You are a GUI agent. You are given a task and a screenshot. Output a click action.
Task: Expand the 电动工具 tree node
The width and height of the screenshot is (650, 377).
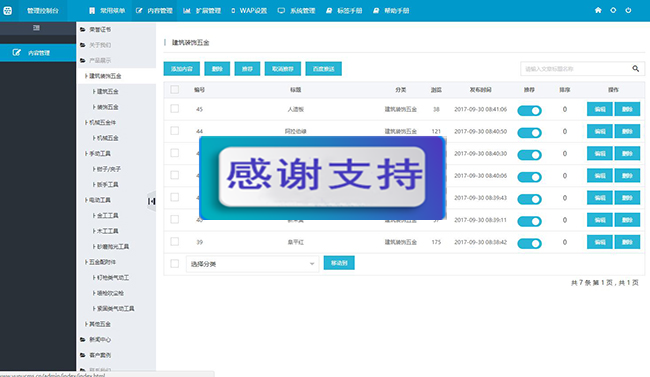[x=98, y=200]
